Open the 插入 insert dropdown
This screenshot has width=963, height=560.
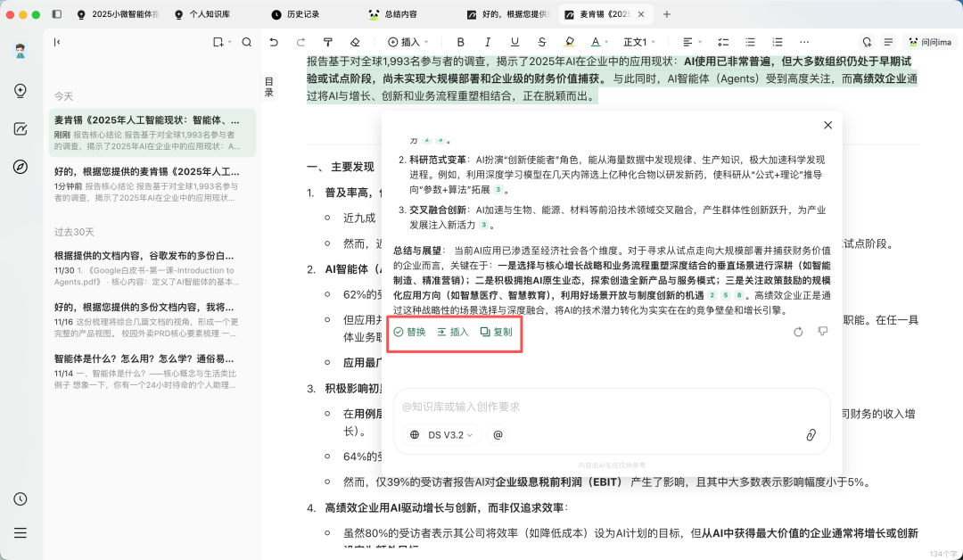407,41
